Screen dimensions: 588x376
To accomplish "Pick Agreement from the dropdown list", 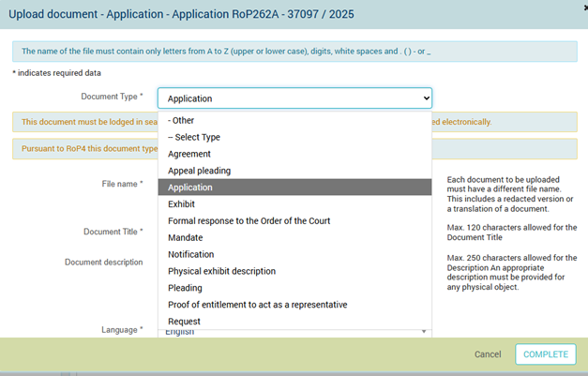I will 189,154.
